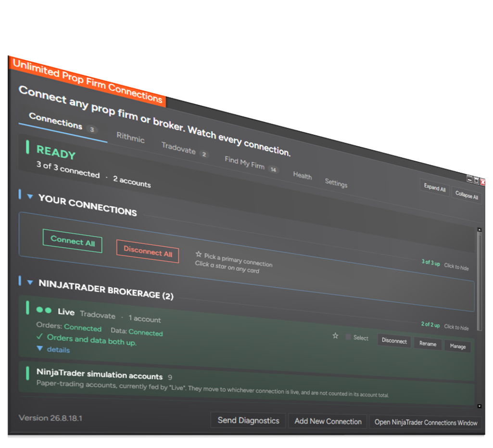Click the Send Diagnostics button
Viewport: 493px width, 448px height.
point(248,421)
